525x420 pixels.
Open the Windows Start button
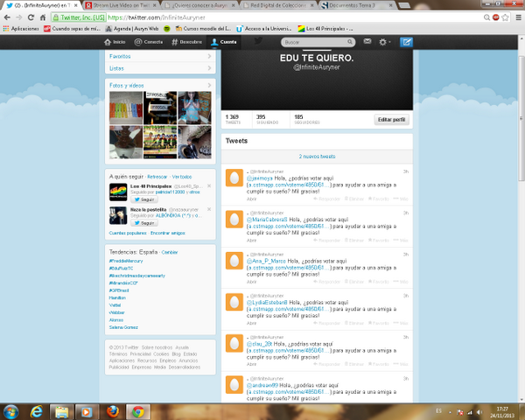click(x=10, y=411)
